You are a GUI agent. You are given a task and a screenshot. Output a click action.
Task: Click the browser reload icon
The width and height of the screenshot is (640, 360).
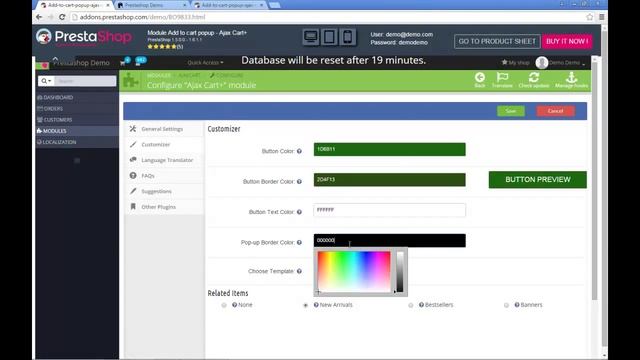(62, 17)
